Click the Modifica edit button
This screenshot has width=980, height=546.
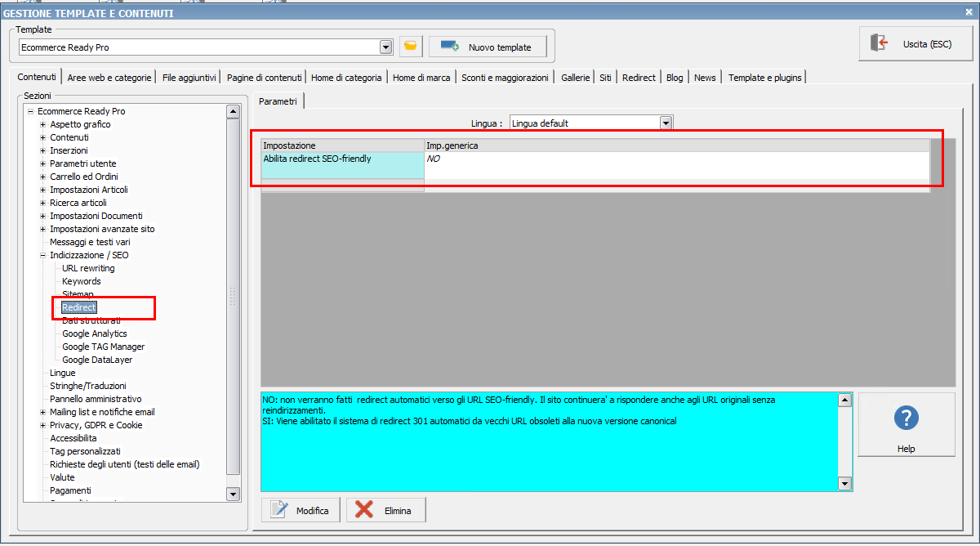(301, 510)
